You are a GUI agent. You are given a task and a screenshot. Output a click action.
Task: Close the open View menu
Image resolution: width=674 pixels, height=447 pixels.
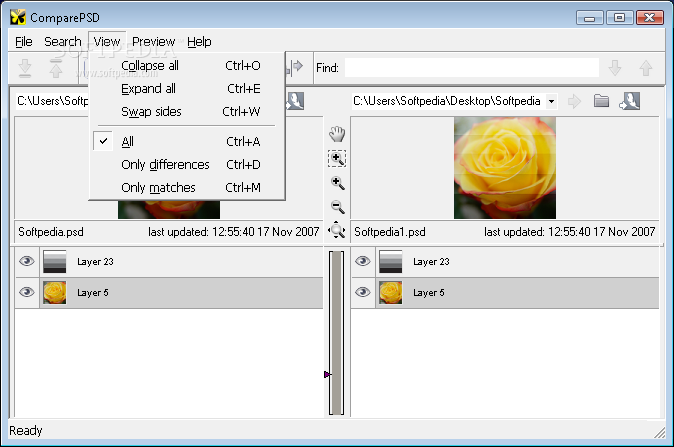(107, 42)
